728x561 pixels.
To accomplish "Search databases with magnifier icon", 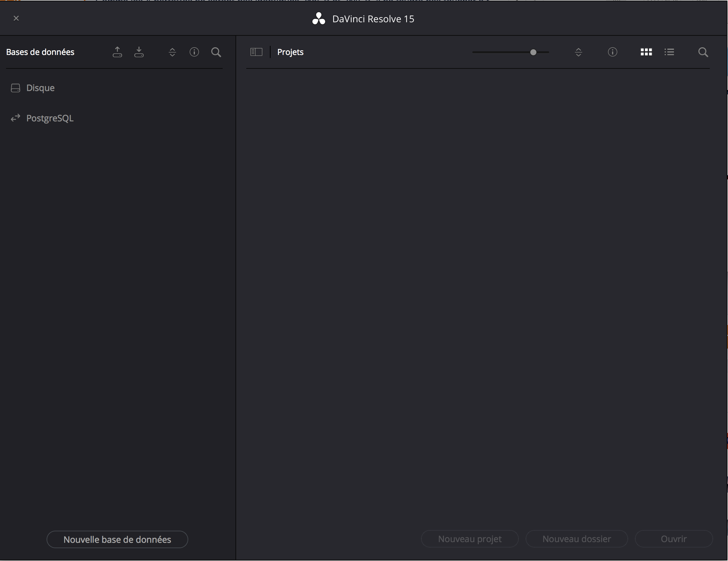I will 216,52.
